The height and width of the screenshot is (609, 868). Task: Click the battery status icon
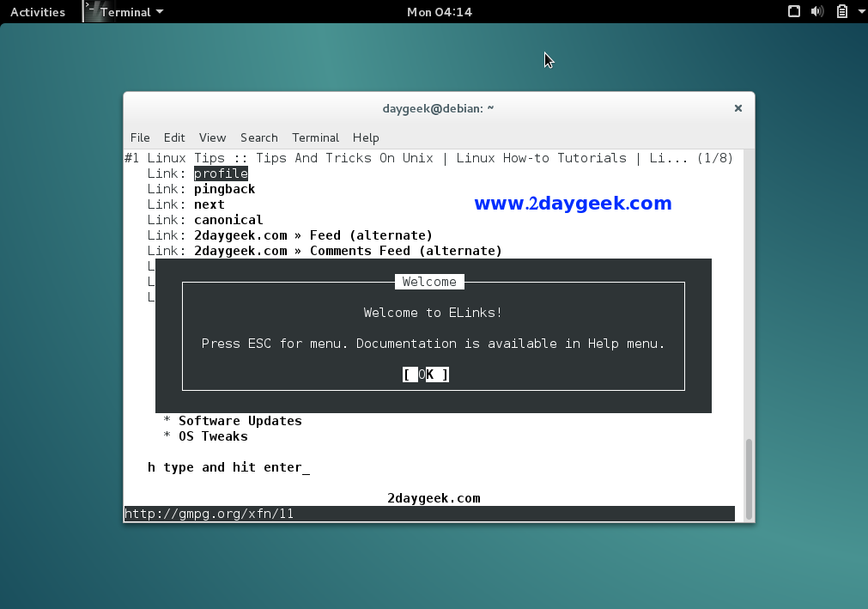click(841, 11)
